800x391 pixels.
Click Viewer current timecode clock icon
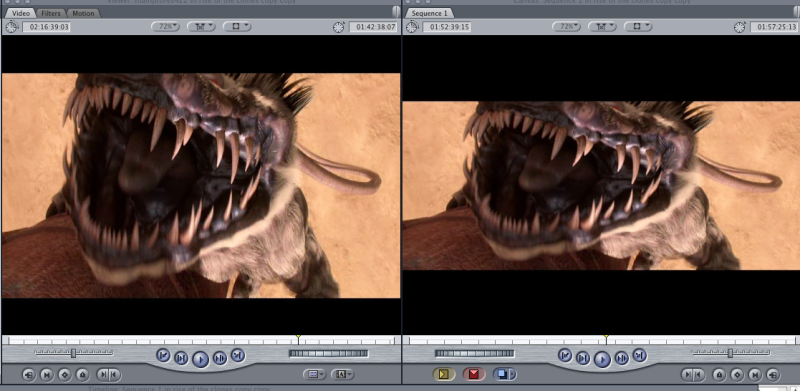(339, 27)
